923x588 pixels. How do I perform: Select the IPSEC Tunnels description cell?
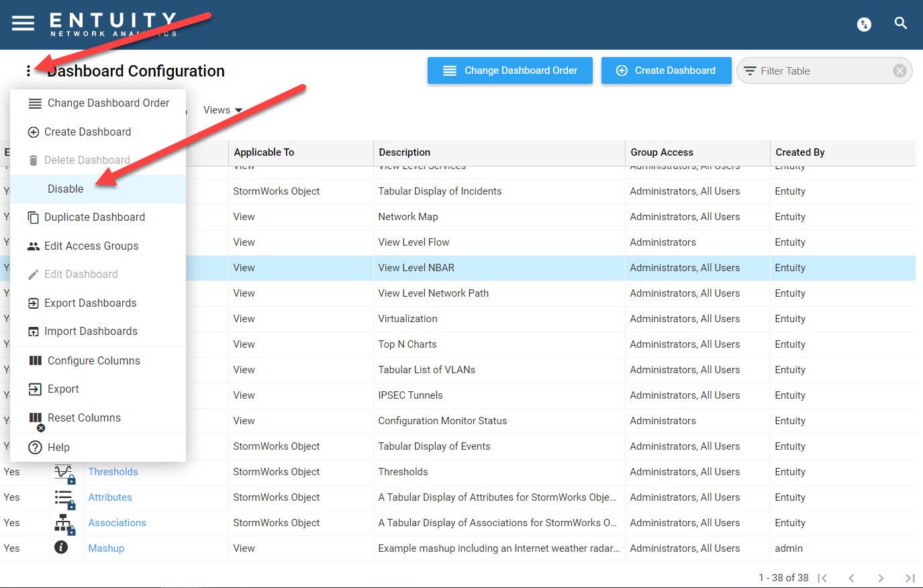pos(499,395)
